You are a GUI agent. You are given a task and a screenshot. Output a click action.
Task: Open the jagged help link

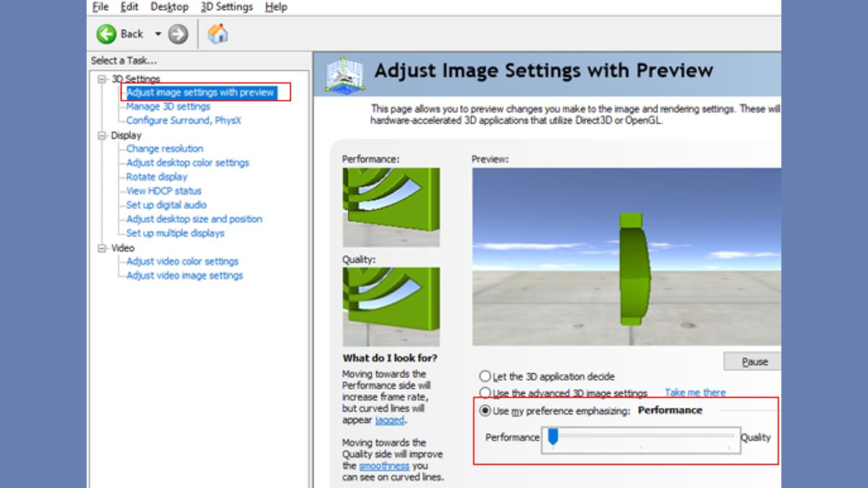390,420
